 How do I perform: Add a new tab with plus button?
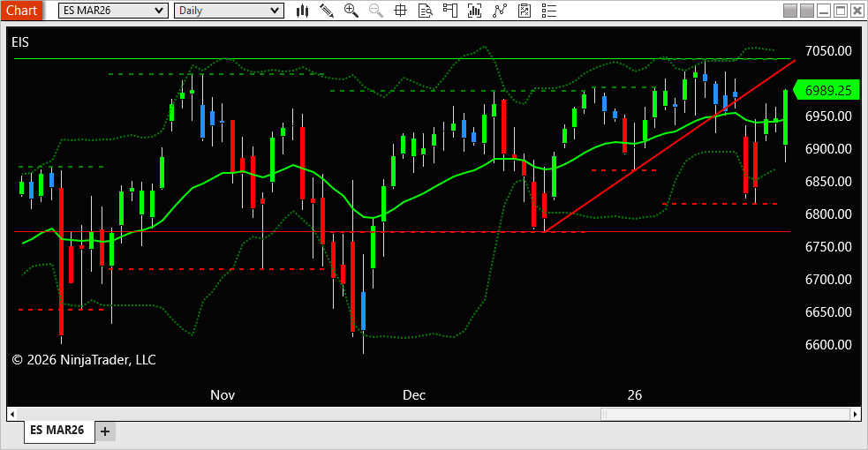click(105, 431)
